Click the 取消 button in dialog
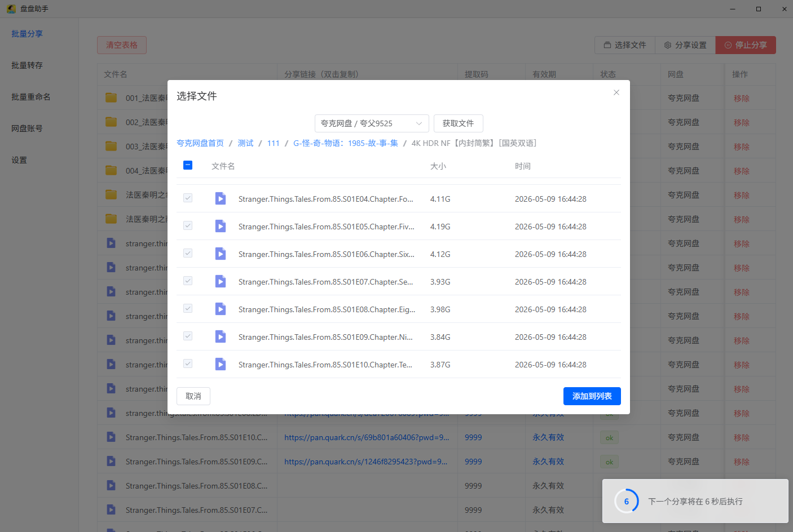Image resolution: width=793 pixels, height=532 pixels. 193,396
